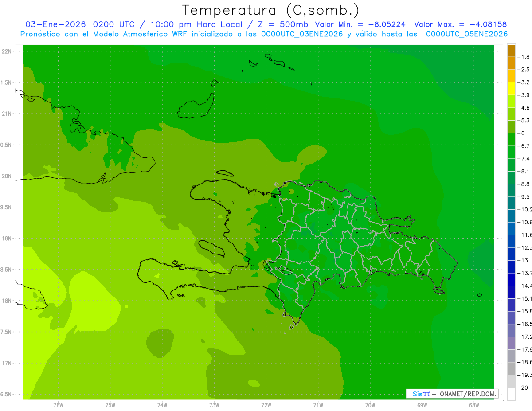Image resolution: width=532 pixels, height=411 pixels.
Task: Select the date text '03-Ene-2026'
Action: pyautogui.click(x=56, y=24)
